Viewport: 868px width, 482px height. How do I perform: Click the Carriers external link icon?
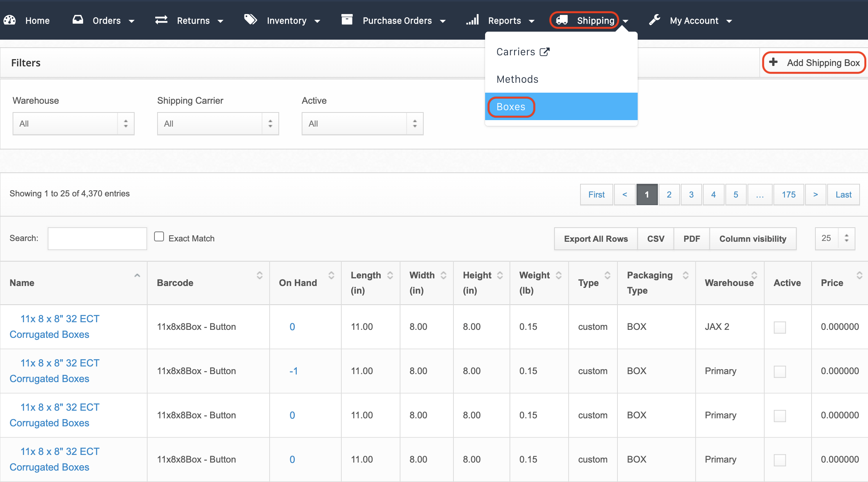pyautogui.click(x=545, y=52)
